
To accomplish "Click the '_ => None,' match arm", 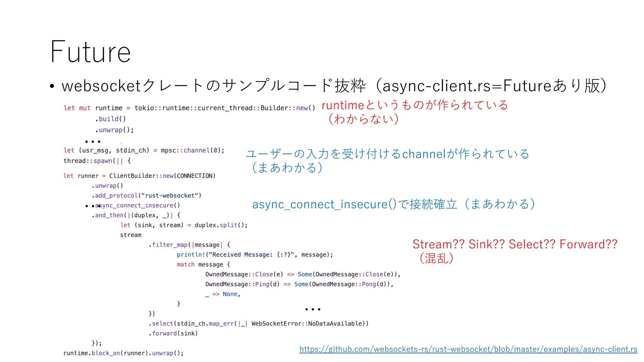I will tap(223, 294).
